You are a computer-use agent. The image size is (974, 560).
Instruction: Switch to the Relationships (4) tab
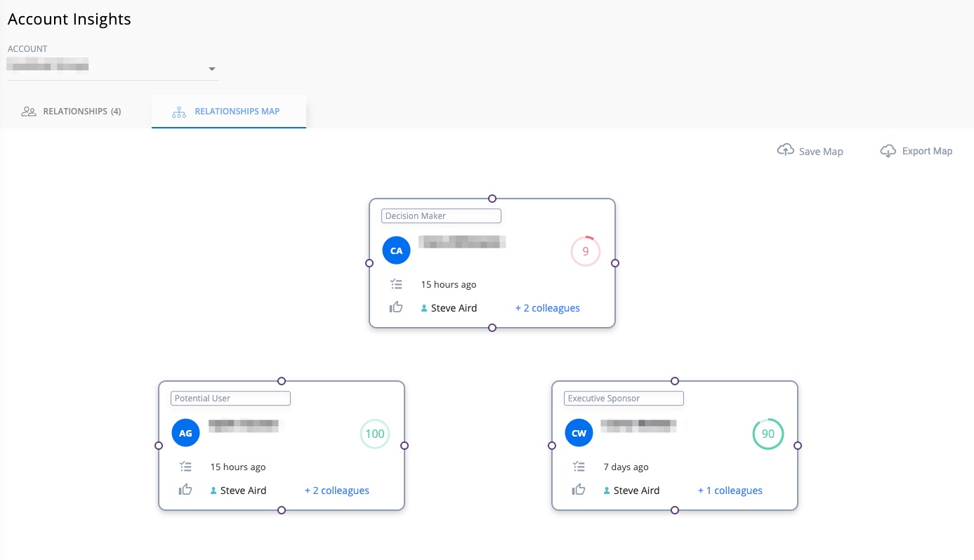pyautogui.click(x=72, y=112)
